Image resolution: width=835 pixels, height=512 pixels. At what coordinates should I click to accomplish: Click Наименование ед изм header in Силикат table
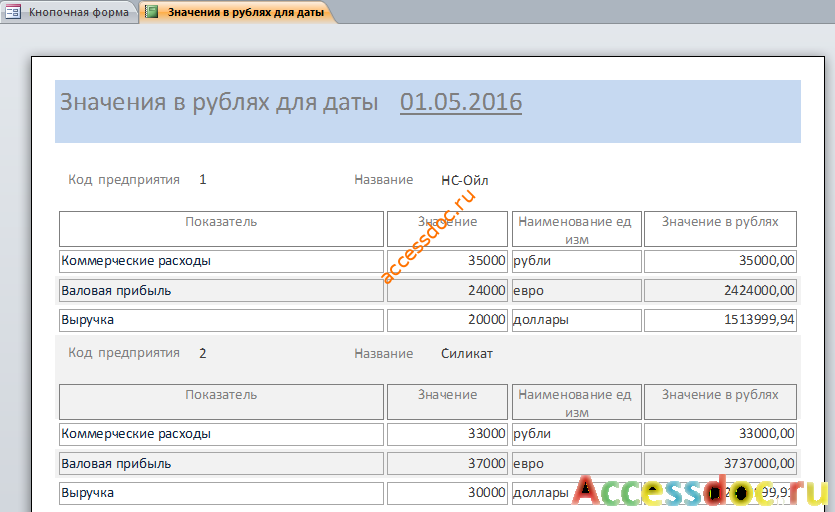click(x=577, y=402)
